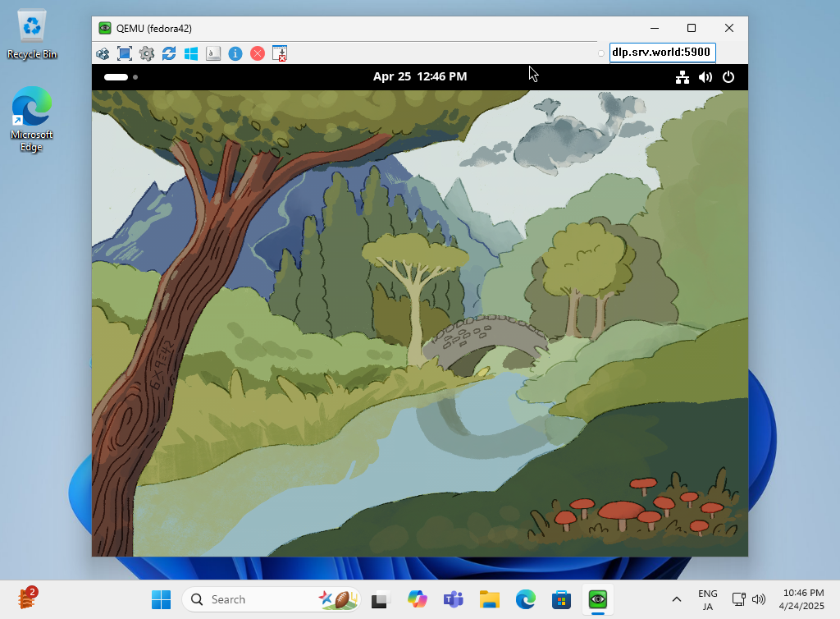Screen dimensions: 840x619
Task: Switch input language ENG JA
Action: click(708, 599)
